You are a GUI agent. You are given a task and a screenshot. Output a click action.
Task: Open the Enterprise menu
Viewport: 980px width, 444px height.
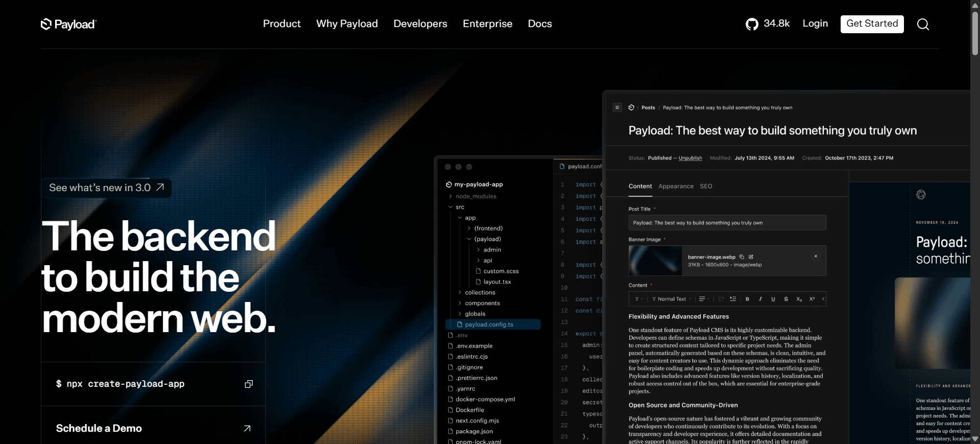click(x=487, y=24)
